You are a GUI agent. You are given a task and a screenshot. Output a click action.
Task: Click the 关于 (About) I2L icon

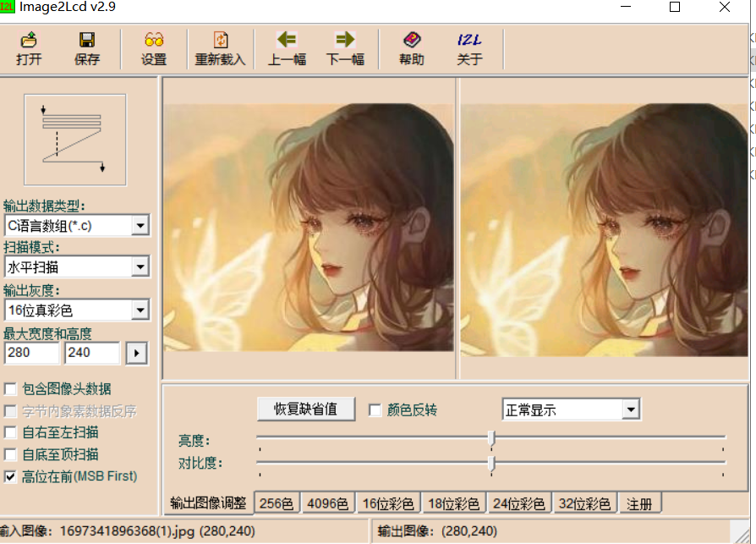pyautogui.click(x=469, y=40)
